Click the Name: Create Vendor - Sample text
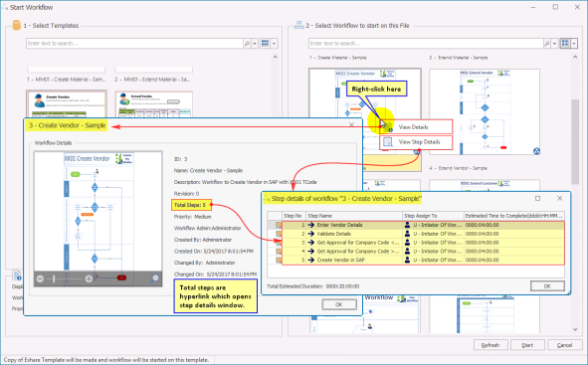588x365 pixels. pyautogui.click(x=208, y=170)
